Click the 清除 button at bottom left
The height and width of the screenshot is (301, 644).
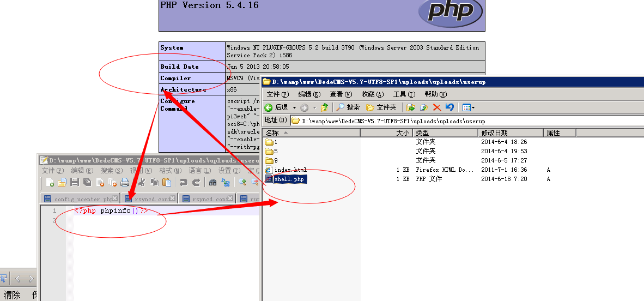12,295
